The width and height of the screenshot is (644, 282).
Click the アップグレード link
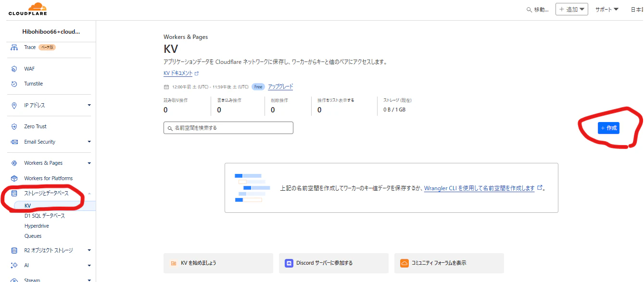(x=280, y=87)
